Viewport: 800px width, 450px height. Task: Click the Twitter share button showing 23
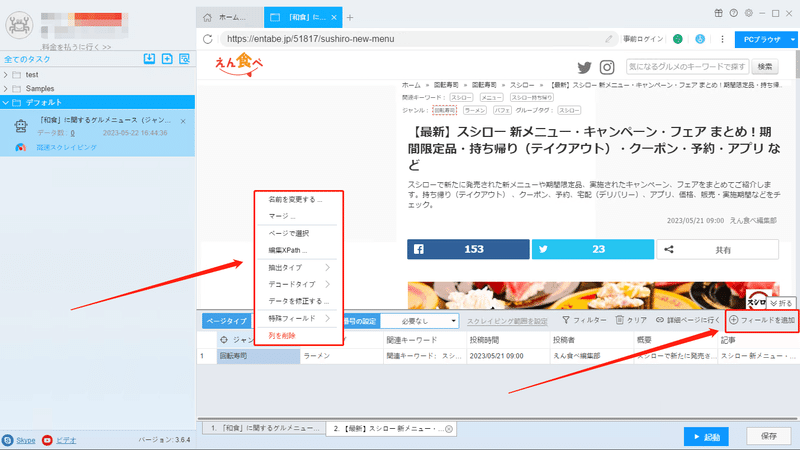tap(593, 249)
